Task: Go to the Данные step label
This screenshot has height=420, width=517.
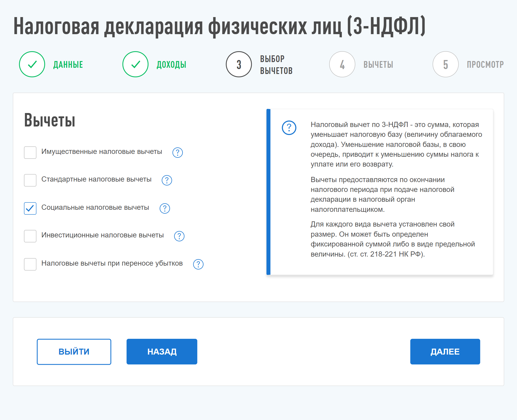Action: click(x=68, y=65)
